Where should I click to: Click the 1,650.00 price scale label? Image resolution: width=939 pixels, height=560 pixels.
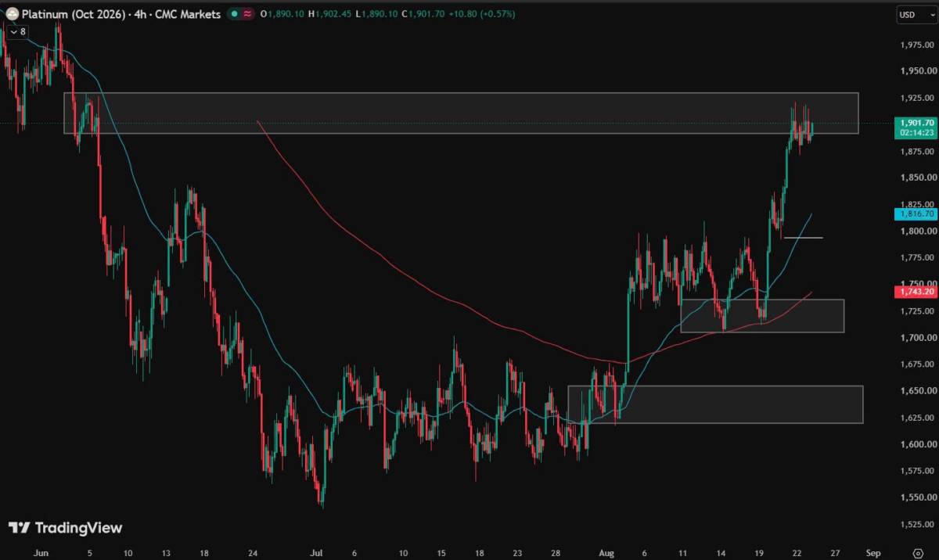[x=919, y=391]
